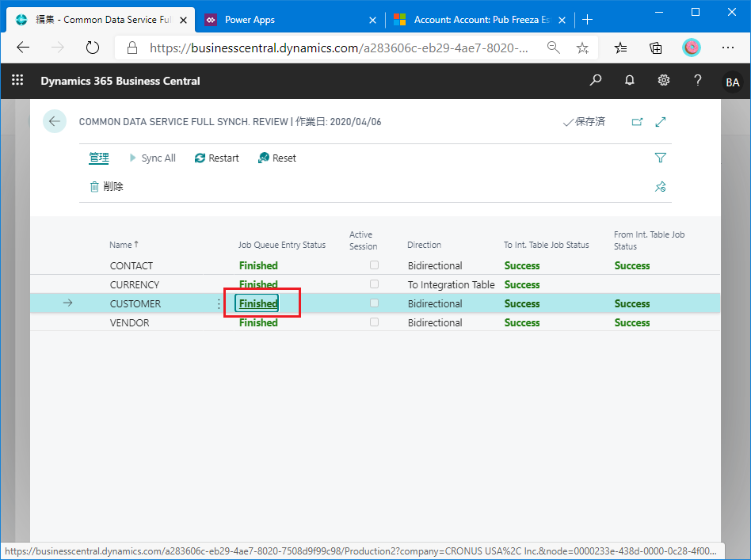The width and height of the screenshot is (751, 560).
Task: Open CURRENCY To Int. Table Success status
Action: click(521, 284)
